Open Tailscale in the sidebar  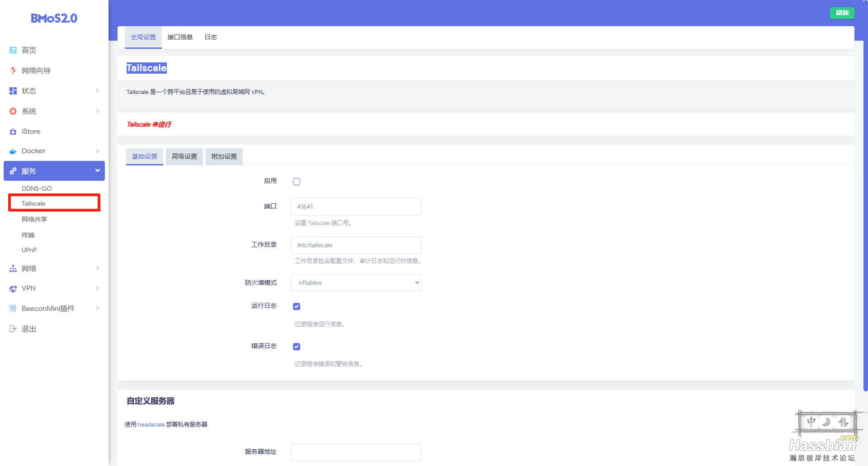pyautogui.click(x=33, y=203)
